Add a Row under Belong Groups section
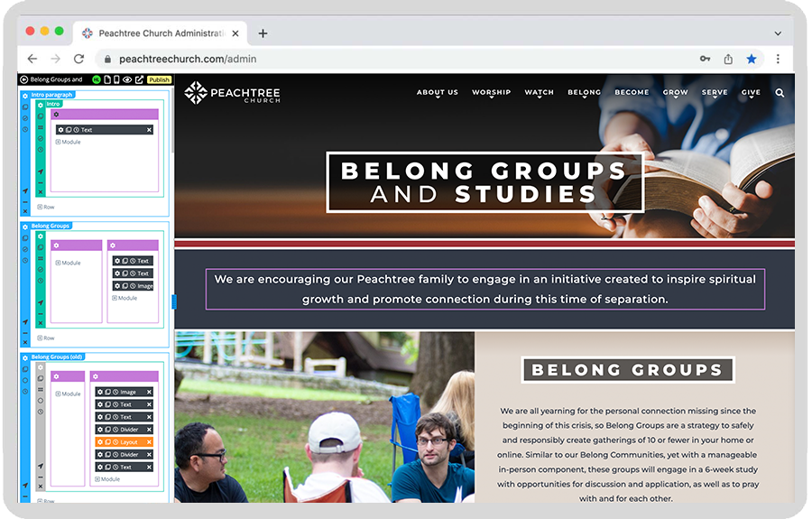 46,338
